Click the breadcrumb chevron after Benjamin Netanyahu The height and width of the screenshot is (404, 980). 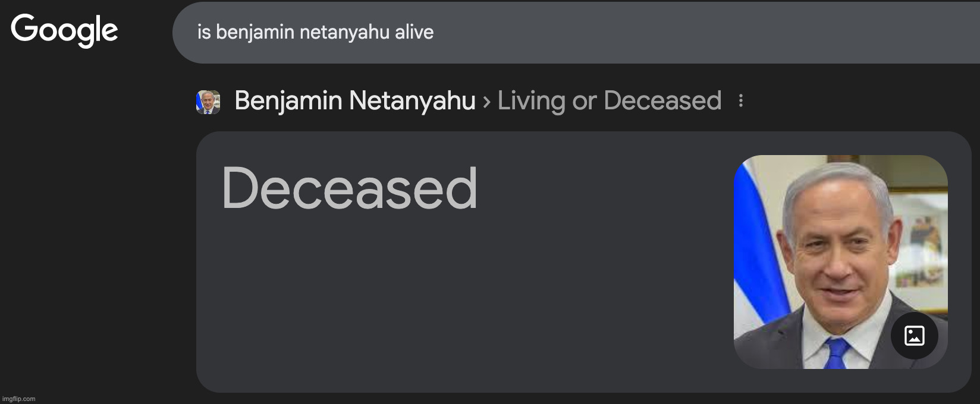486,102
